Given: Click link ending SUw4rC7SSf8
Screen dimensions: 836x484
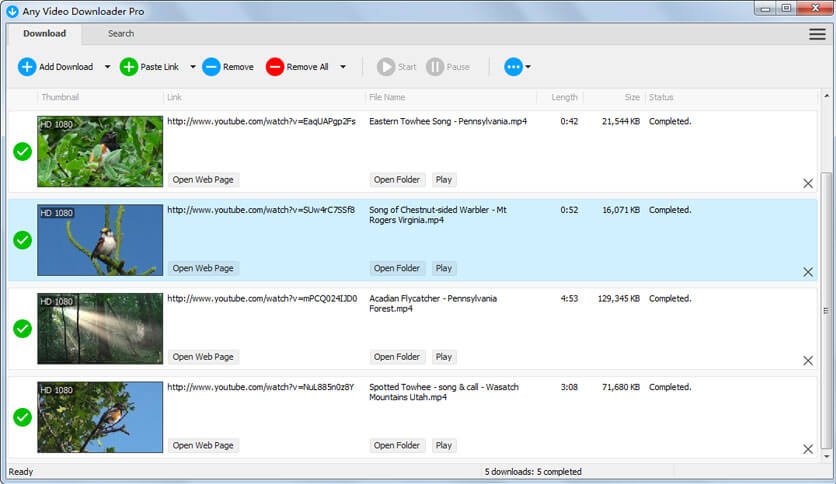Looking at the screenshot, I should click(261, 209).
